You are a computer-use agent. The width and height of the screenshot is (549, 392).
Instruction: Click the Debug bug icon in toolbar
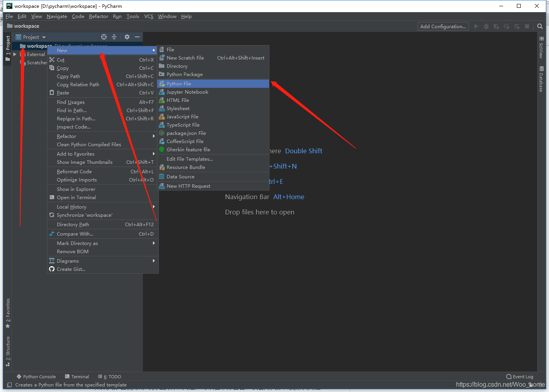coord(486,26)
